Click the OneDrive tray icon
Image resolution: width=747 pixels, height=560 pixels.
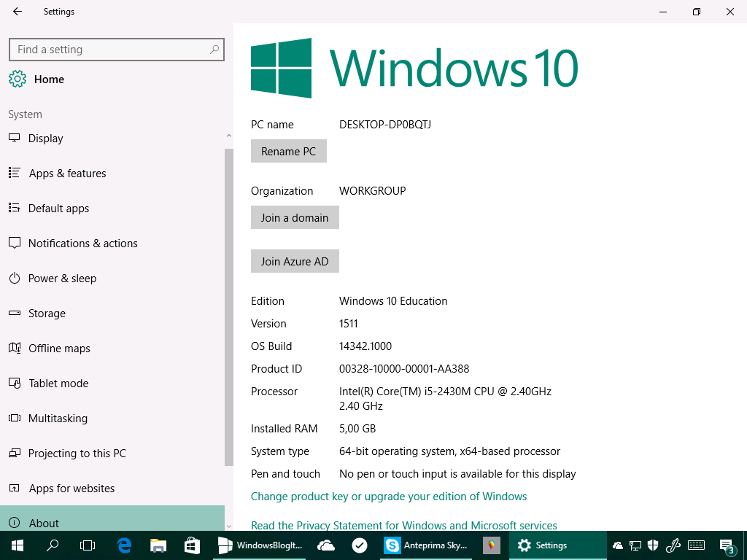(x=618, y=545)
